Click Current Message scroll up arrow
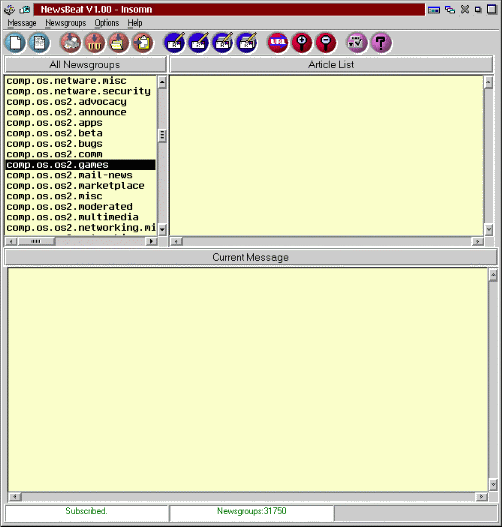The image size is (502, 527). coord(493,276)
